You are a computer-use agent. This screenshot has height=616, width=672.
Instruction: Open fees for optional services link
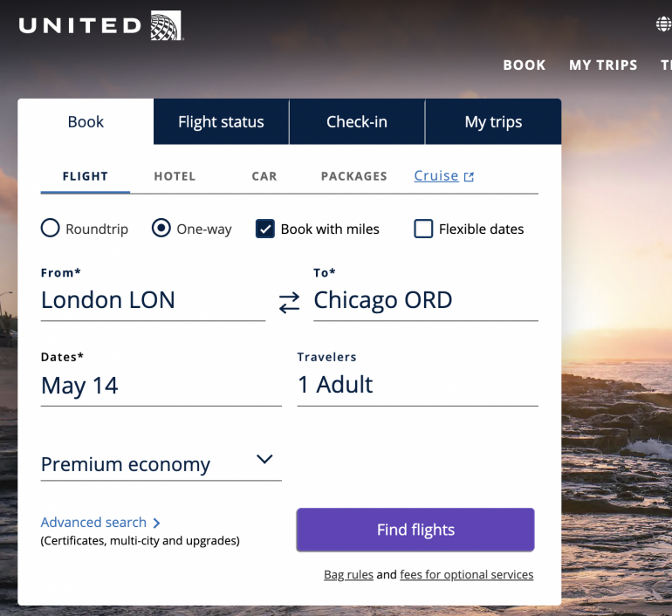pos(466,575)
